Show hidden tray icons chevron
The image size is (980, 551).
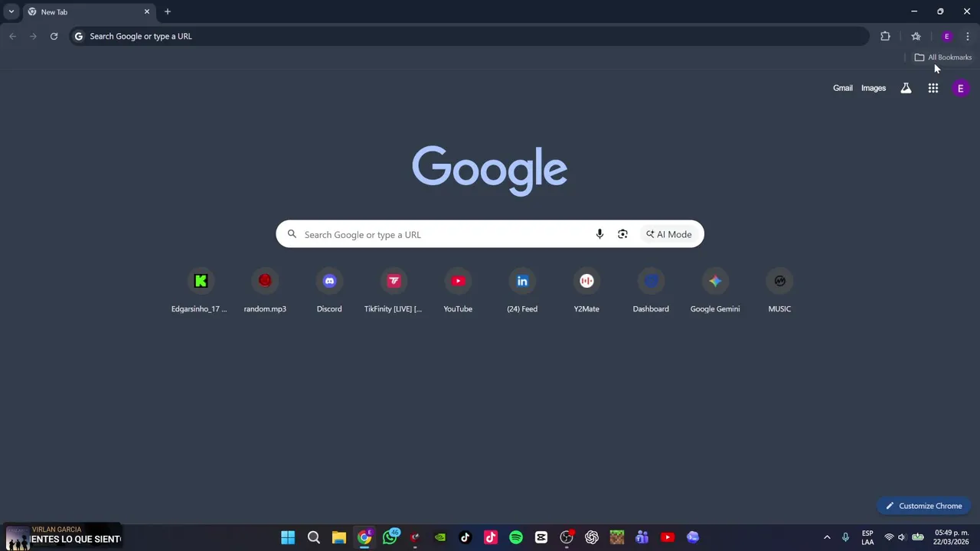[827, 537]
